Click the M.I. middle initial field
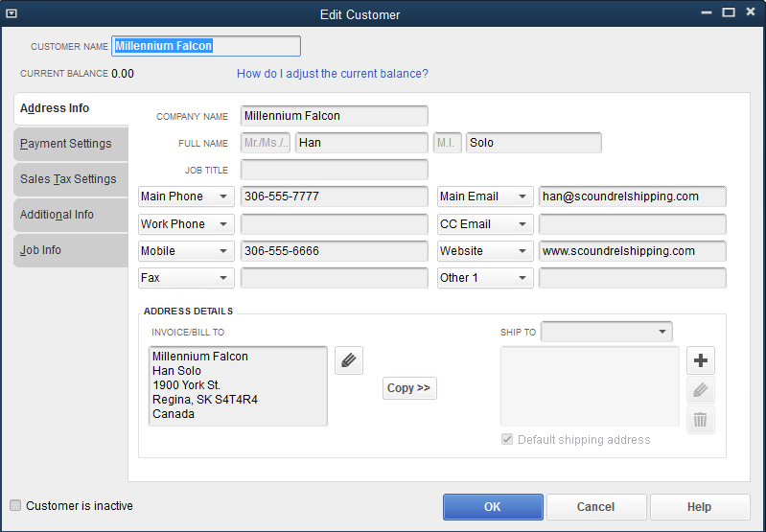The width and height of the screenshot is (766, 532). tap(447, 143)
